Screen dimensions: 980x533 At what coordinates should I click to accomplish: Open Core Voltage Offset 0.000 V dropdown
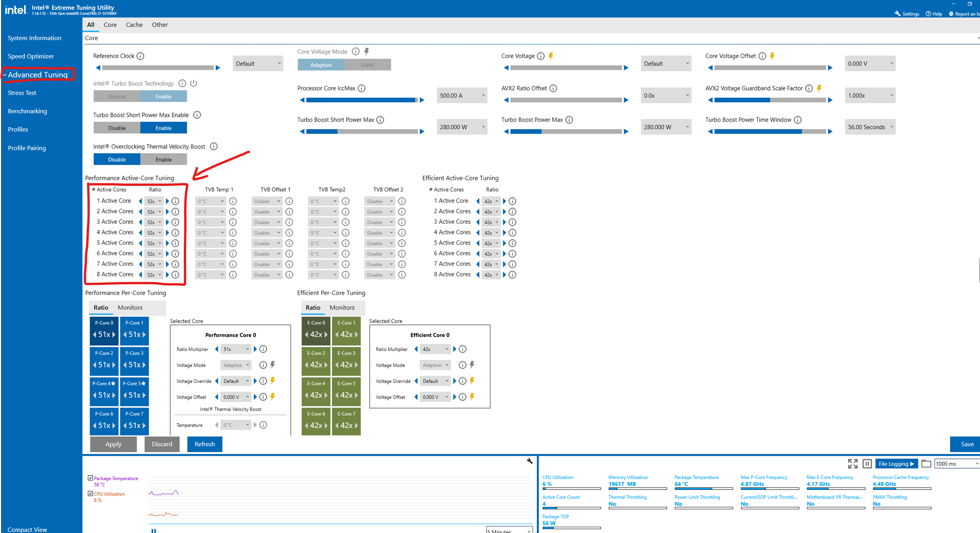(x=870, y=64)
